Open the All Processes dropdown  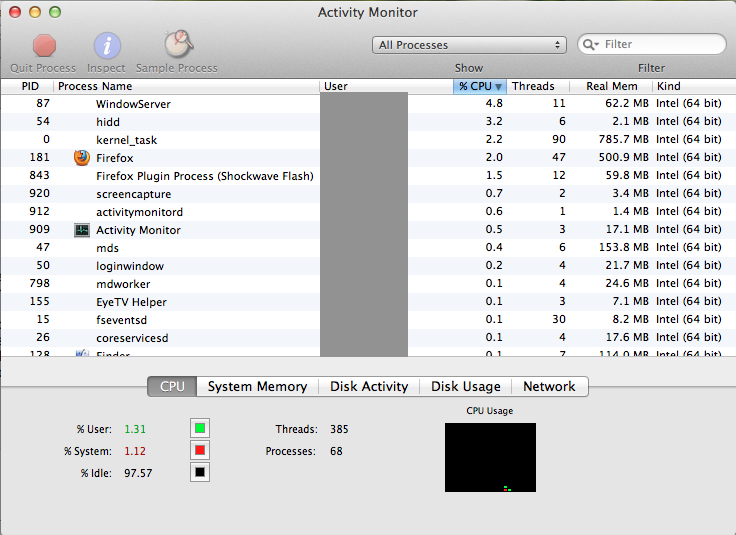469,45
